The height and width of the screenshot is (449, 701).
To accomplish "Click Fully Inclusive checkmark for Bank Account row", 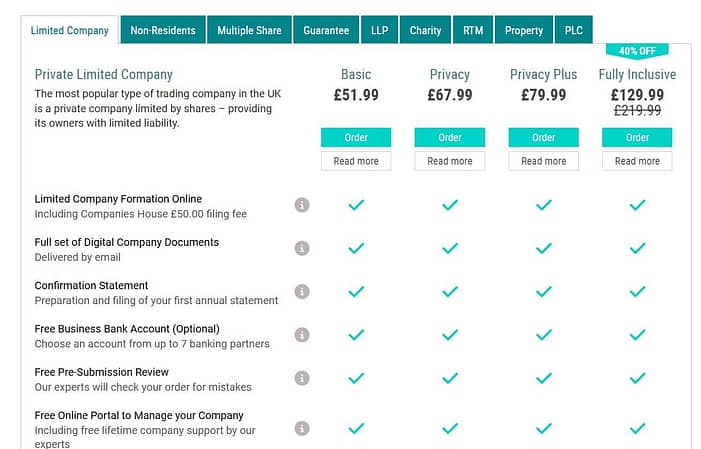I will coord(637,335).
